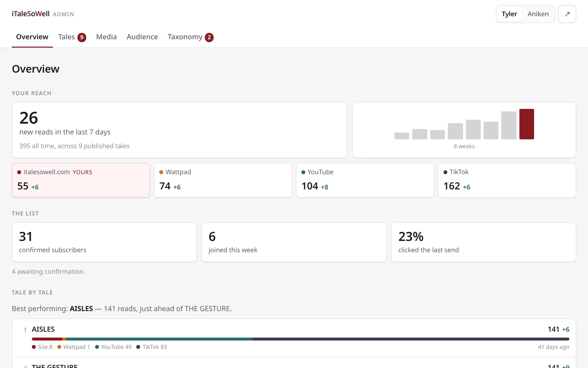The width and height of the screenshot is (588, 368).
Task: Switch the user toggle to Aniken
Action: click(x=538, y=14)
